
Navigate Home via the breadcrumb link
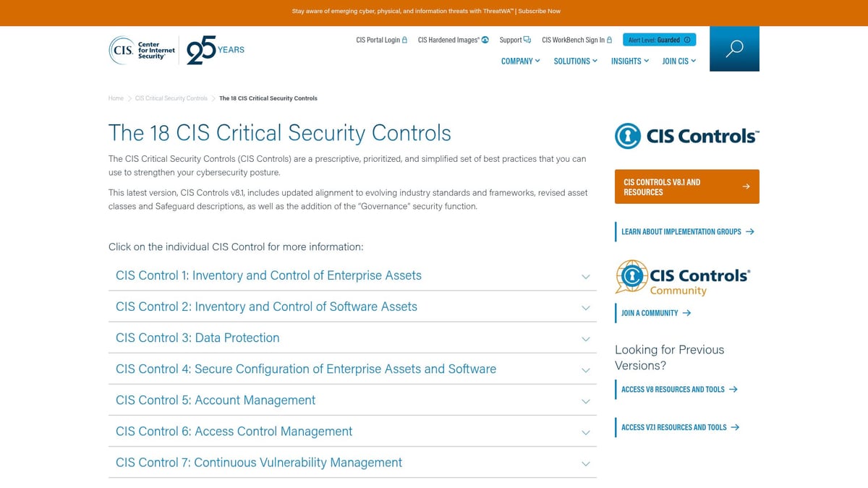pyautogui.click(x=115, y=98)
